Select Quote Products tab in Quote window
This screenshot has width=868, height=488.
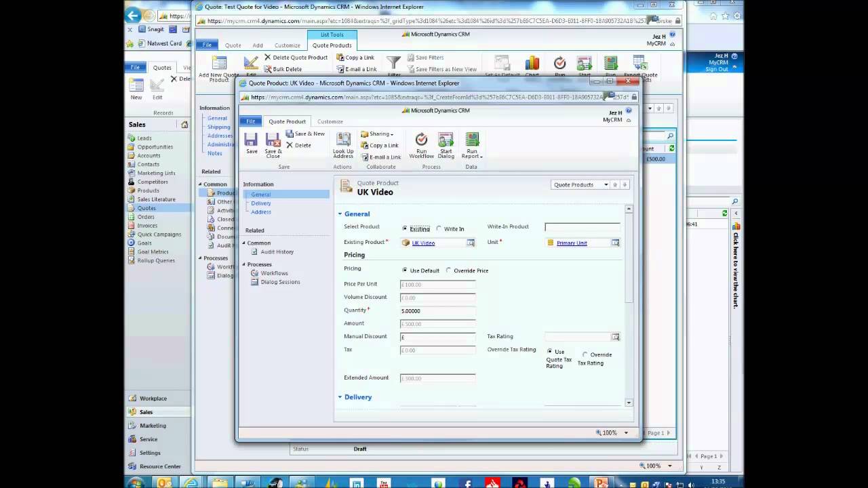click(x=332, y=45)
